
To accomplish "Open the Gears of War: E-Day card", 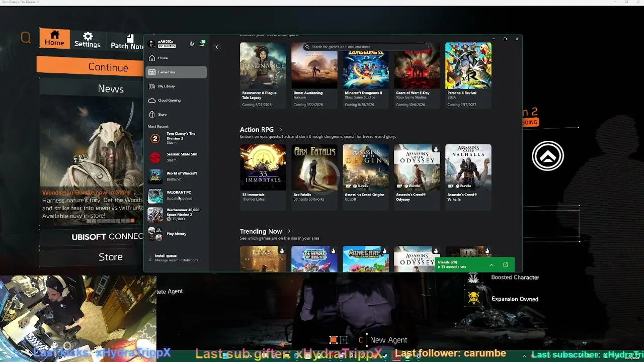I will [417, 75].
